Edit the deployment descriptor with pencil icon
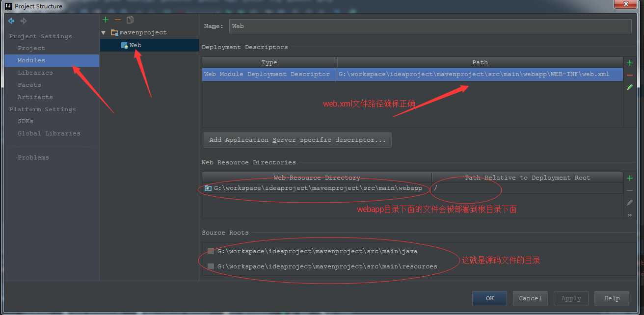This screenshot has height=315, width=644. [x=630, y=87]
